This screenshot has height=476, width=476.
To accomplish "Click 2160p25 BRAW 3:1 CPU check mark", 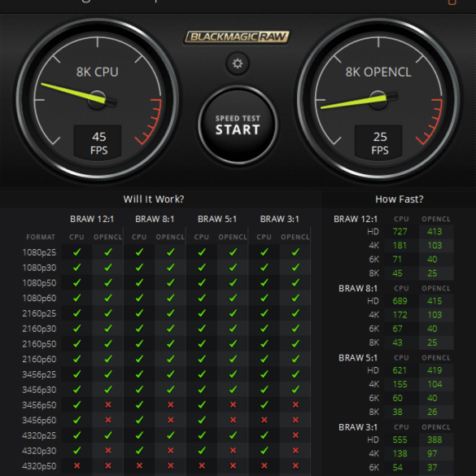I will pos(264,313).
